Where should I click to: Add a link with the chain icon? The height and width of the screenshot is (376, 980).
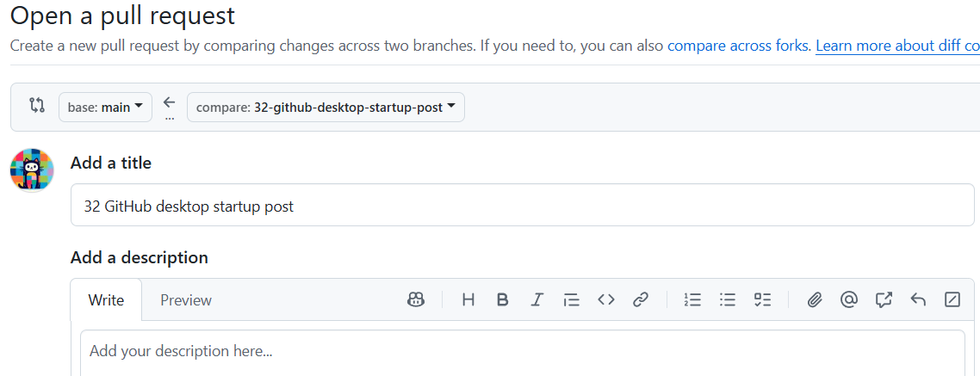(x=640, y=300)
